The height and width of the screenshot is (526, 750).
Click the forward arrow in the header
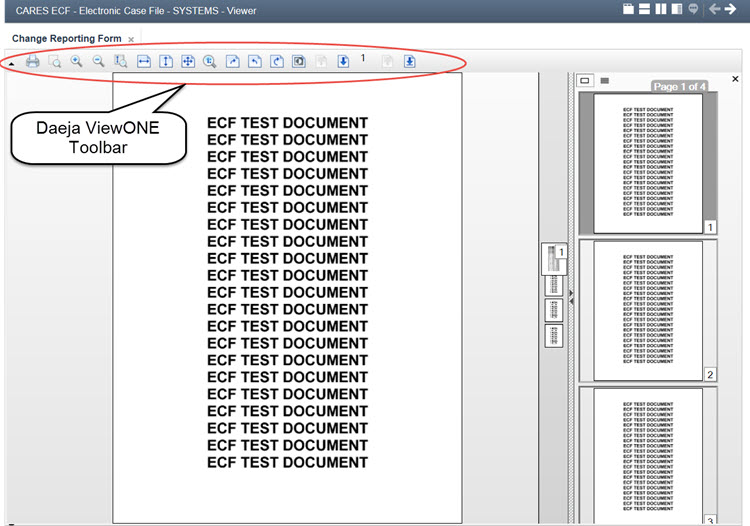pos(731,9)
